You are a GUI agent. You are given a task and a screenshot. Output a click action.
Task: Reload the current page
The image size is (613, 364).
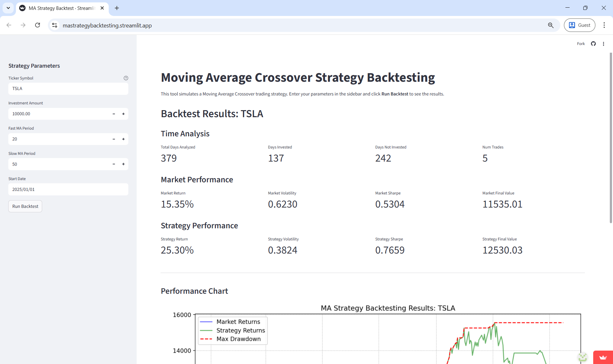(37, 25)
